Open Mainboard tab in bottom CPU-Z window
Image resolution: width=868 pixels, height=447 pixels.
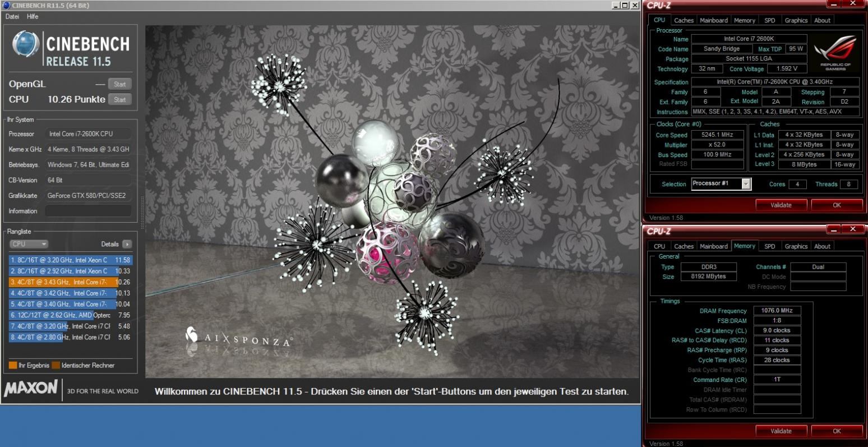[x=714, y=246]
